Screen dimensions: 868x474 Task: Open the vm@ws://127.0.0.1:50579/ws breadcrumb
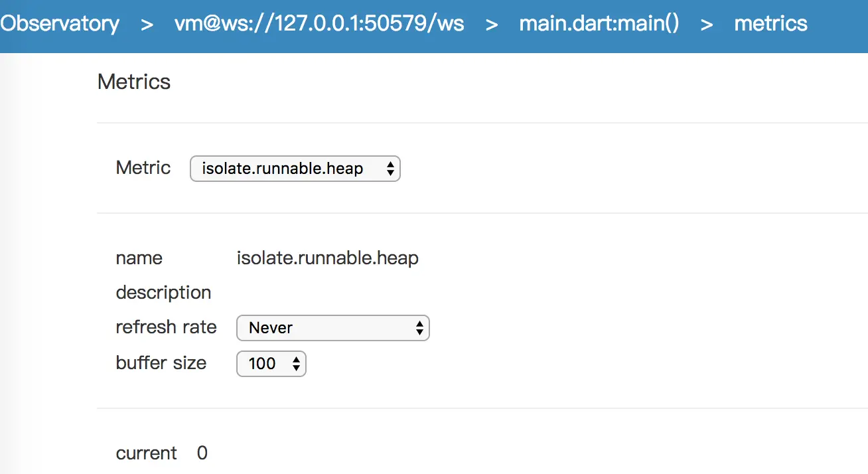[319, 25]
